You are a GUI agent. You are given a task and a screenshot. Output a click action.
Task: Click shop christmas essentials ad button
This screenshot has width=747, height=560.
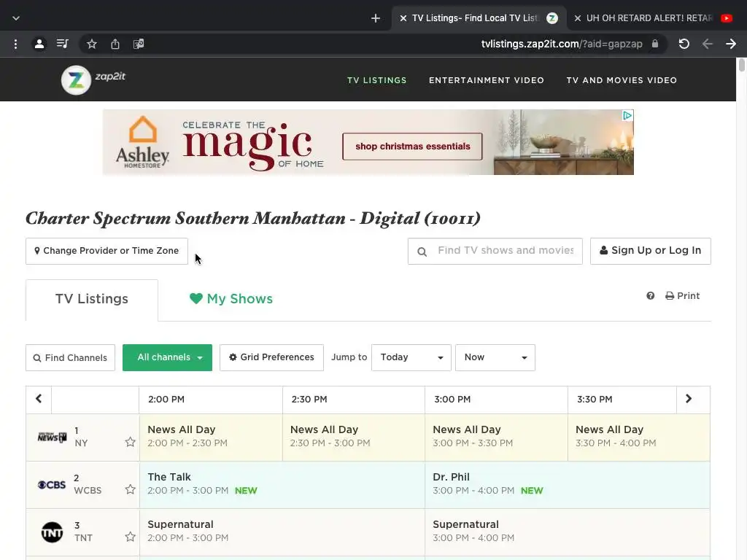[x=413, y=147]
